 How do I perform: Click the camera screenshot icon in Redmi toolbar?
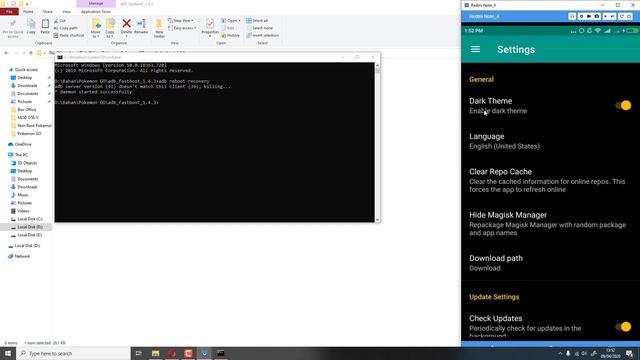pyautogui.click(x=597, y=16)
